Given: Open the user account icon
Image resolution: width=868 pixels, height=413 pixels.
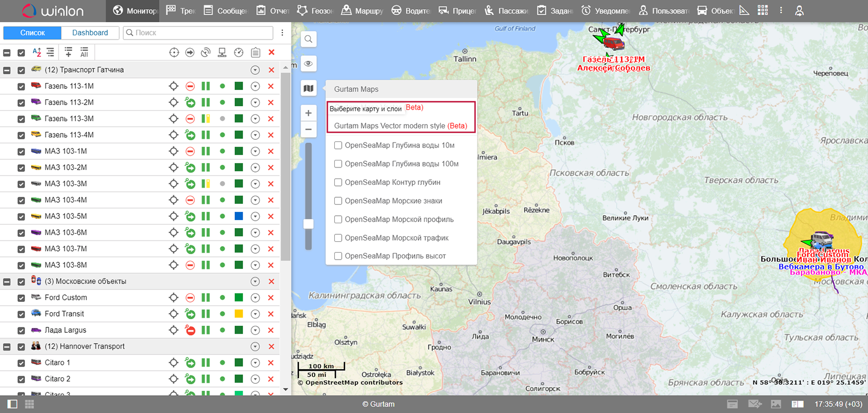Looking at the screenshot, I should coord(799,10).
